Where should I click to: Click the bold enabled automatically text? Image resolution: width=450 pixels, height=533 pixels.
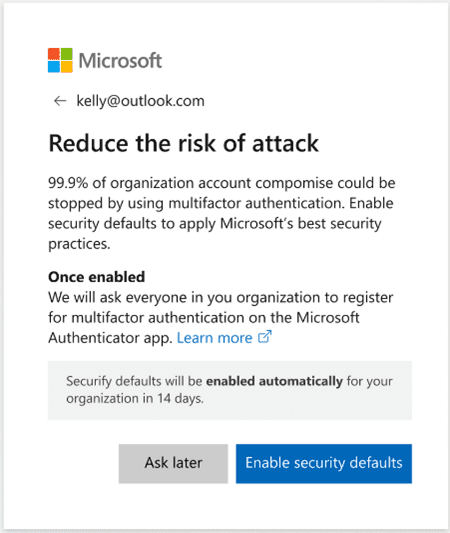tap(275, 381)
